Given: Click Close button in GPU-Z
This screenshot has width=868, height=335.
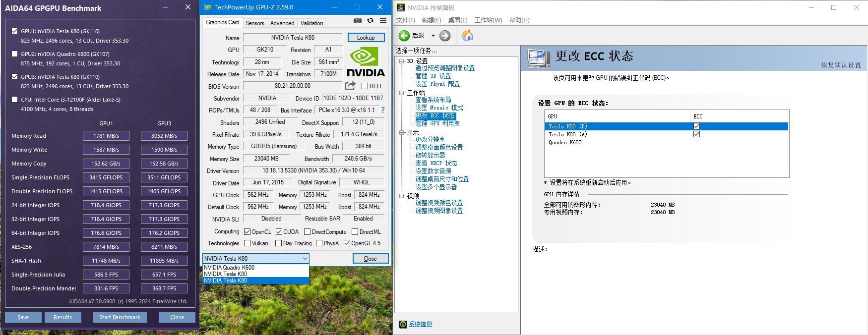Looking at the screenshot, I should point(370,259).
